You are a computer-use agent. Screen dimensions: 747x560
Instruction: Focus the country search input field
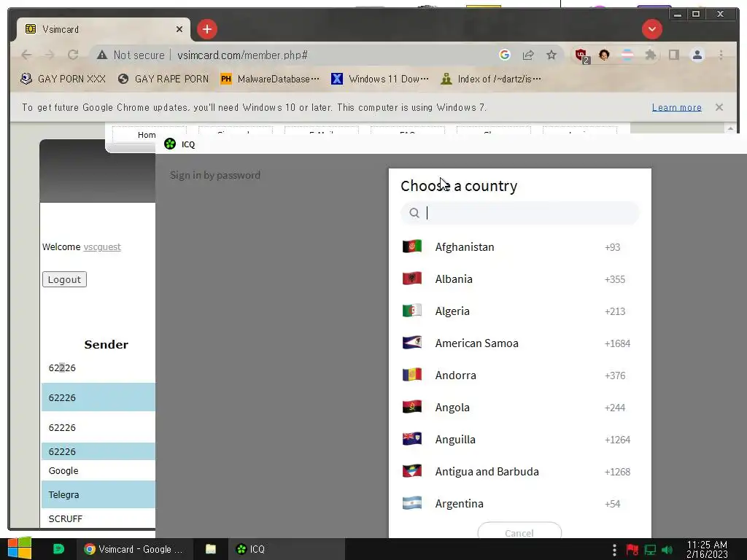click(519, 213)
